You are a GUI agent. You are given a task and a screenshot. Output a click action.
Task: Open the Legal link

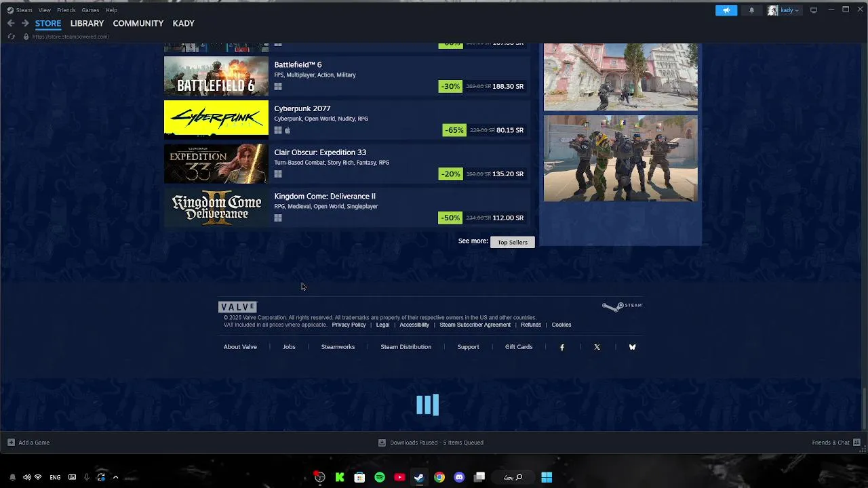tap(382, 325)
